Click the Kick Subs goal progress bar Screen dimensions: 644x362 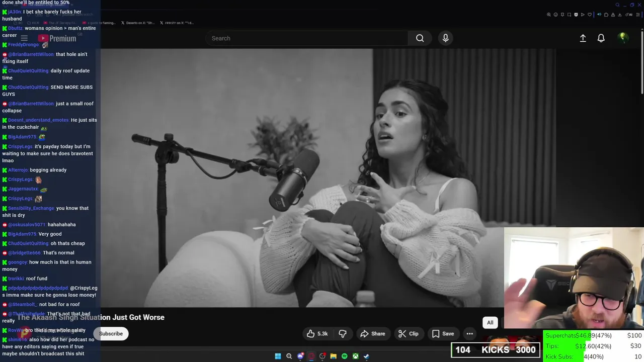click(594, 356)
